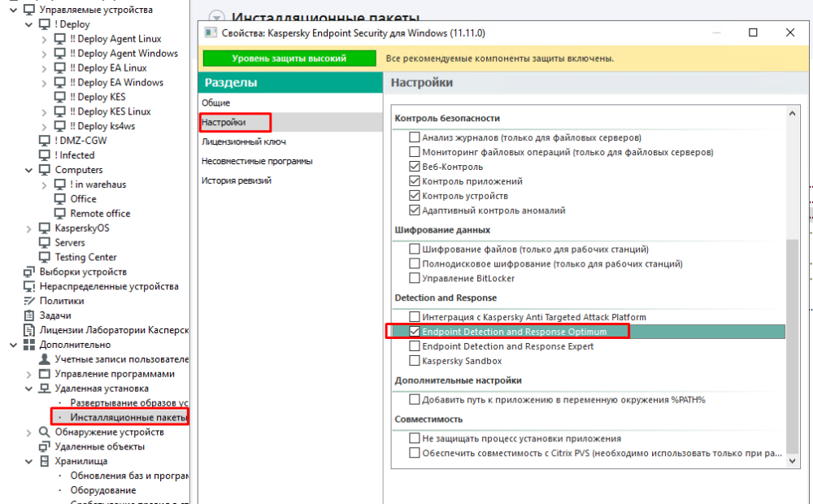Expand '!! Deploy KES Linux' node
The width and height of the screenshot is (813, 504).
coord(44,112)
